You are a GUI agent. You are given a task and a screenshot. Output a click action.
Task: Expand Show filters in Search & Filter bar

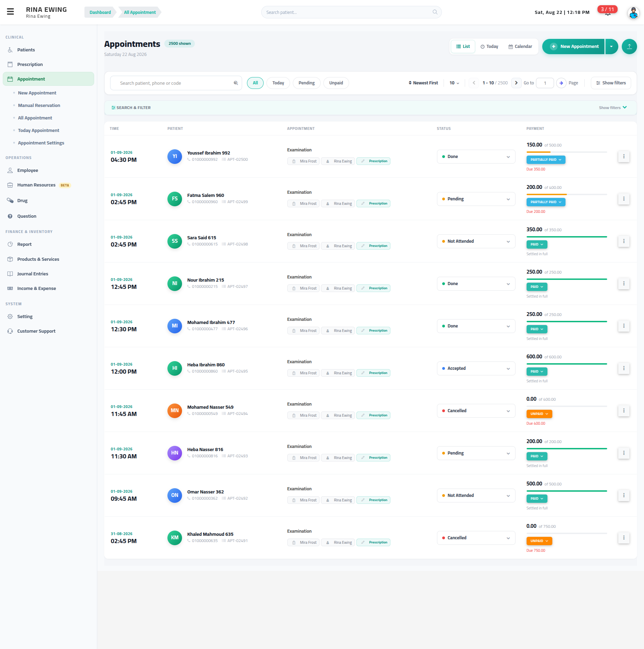click(613, 108)
